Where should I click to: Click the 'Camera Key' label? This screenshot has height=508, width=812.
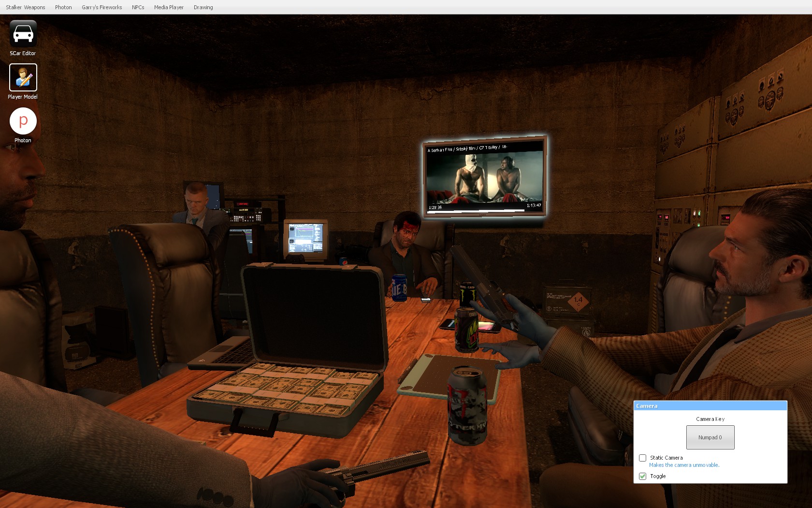pos(710,419)
